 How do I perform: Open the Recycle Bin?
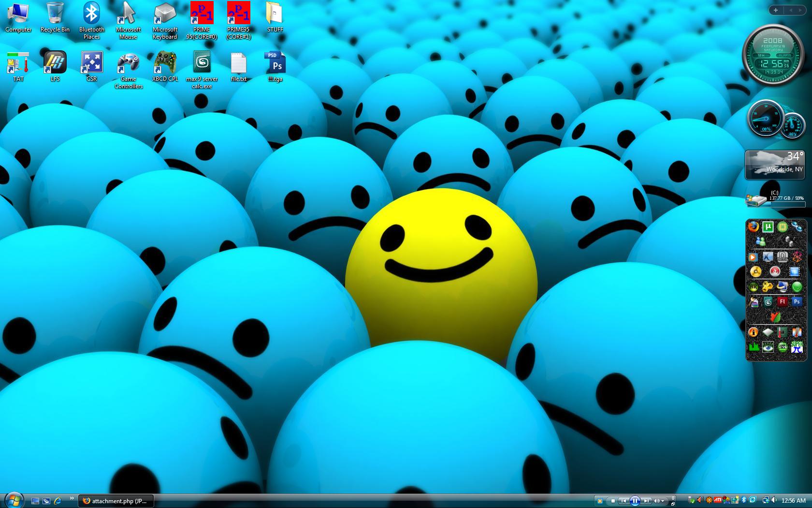click(55, 17)
